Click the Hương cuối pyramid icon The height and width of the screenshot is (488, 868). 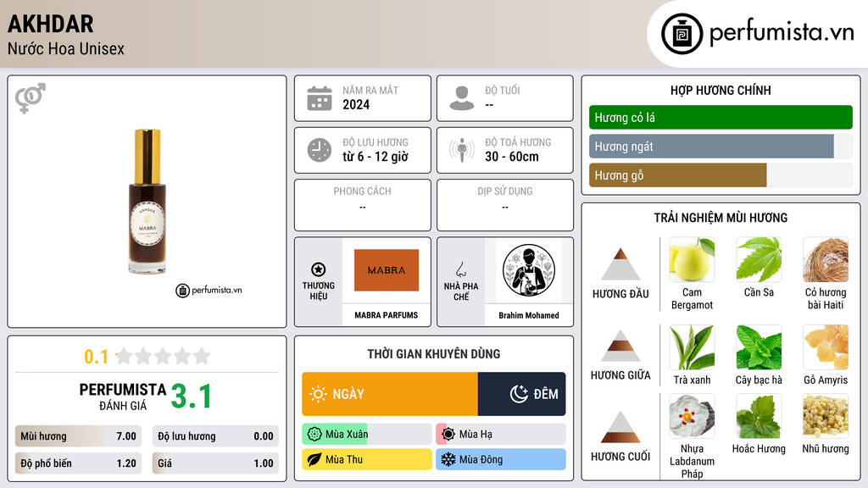point(620,427)
